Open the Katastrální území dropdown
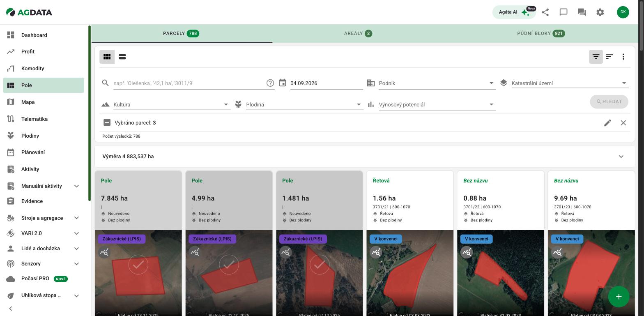 coord(570,83)
